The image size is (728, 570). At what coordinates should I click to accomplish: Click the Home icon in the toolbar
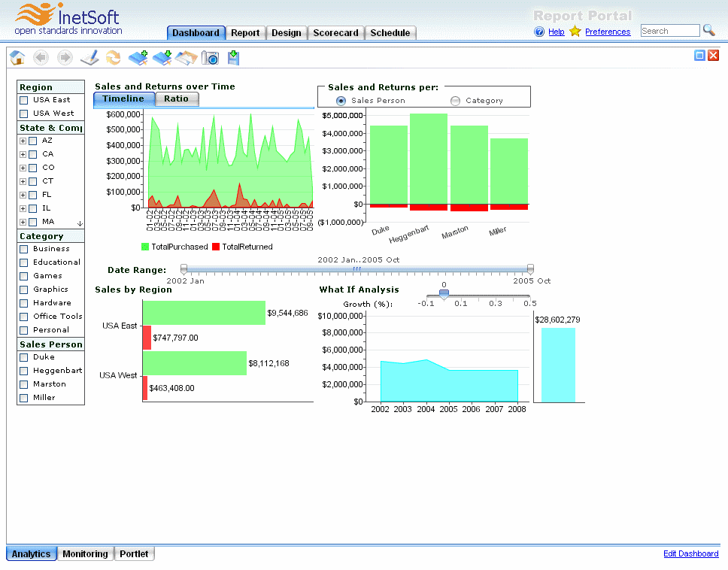tap(17, 57)
